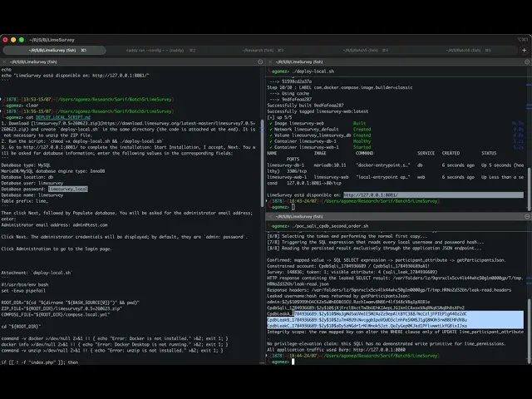Click the green zoom window light
This screenshot has width=532, height=399.
coord(22,40)
